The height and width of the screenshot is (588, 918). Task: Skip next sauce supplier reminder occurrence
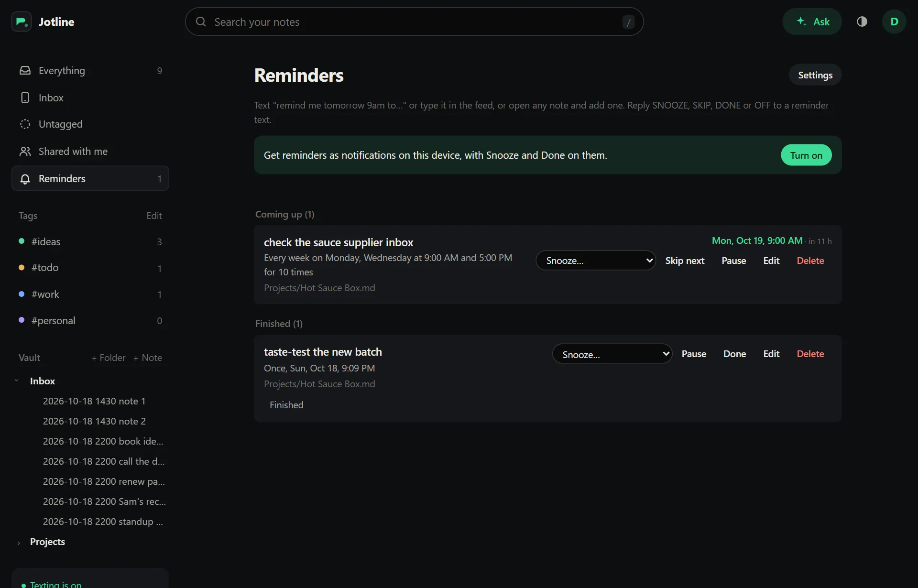pos(685,261)
